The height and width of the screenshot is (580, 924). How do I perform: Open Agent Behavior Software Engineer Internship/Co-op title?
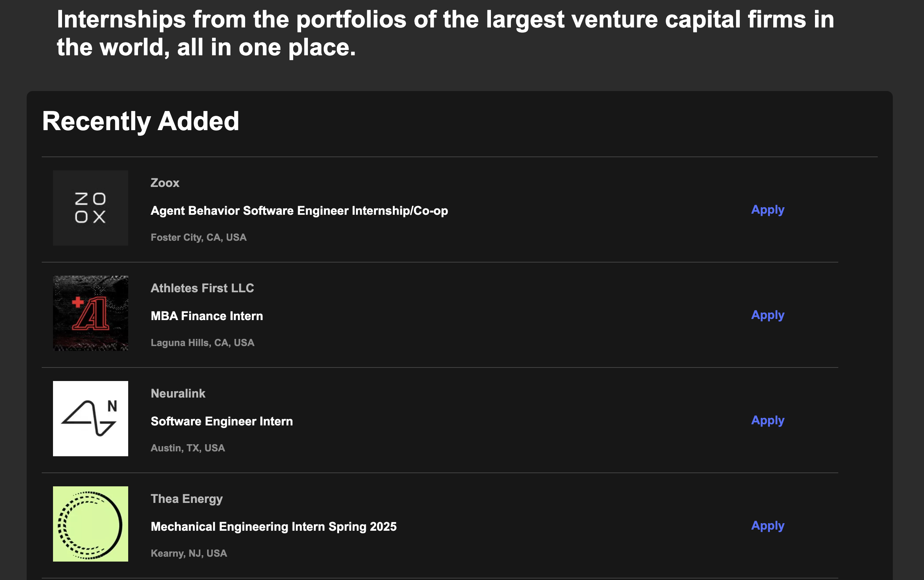pos(300,211)
